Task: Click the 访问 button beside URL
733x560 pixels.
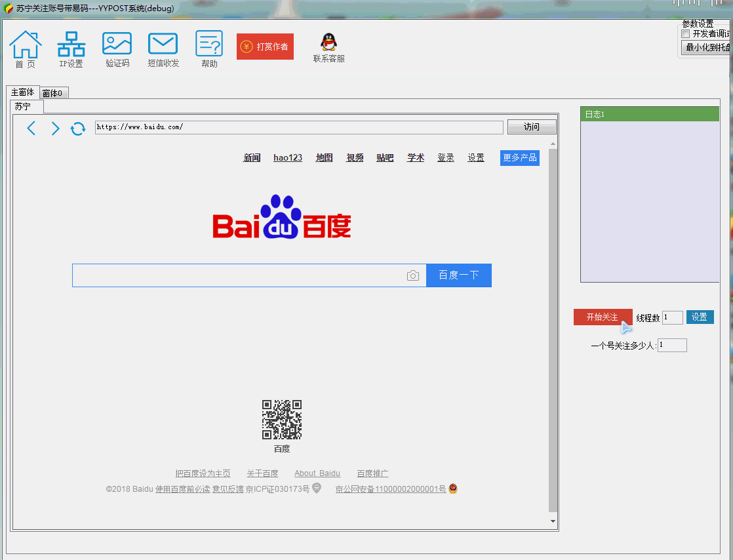Action: point(532,127)
